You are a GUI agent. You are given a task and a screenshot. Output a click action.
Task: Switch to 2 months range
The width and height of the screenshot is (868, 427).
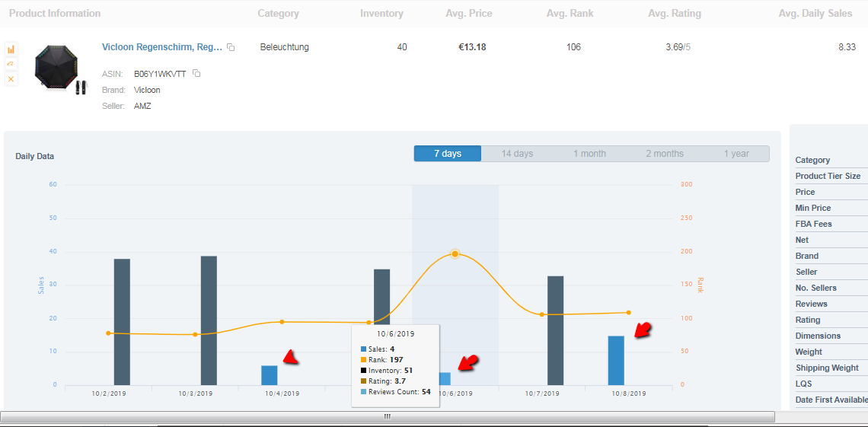(x=664, y=154)
